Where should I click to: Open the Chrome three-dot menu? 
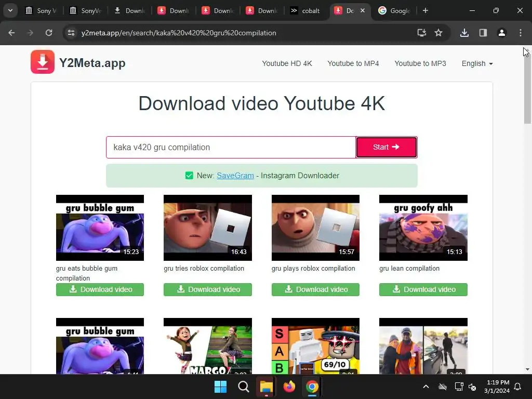click(521, 33)
